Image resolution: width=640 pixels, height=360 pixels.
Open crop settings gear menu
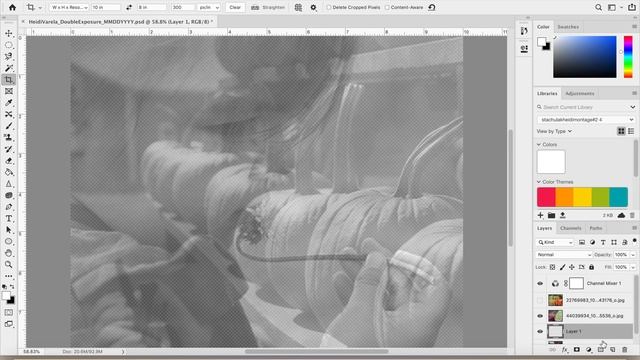coord(313,7)
